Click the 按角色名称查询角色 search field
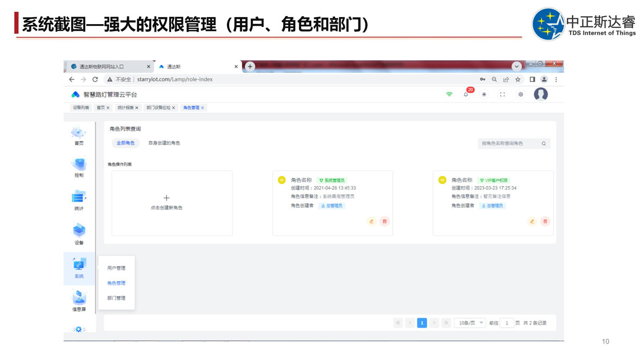644x362 pixels. (x=509, y=144)
